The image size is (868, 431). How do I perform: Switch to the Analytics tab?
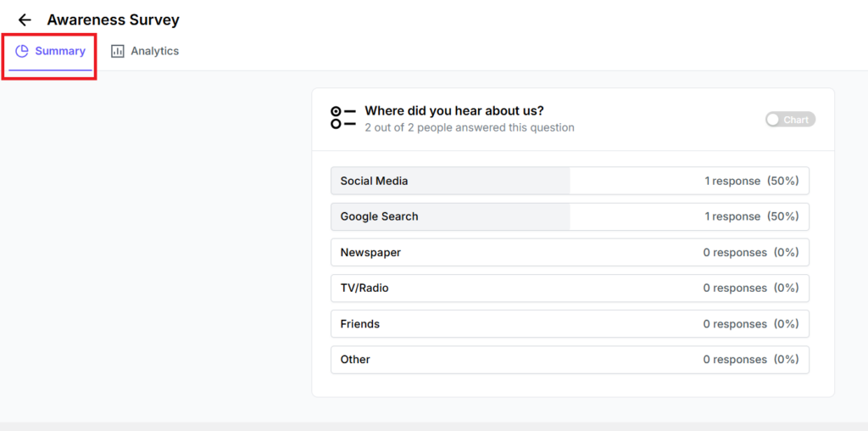point(145,51)
